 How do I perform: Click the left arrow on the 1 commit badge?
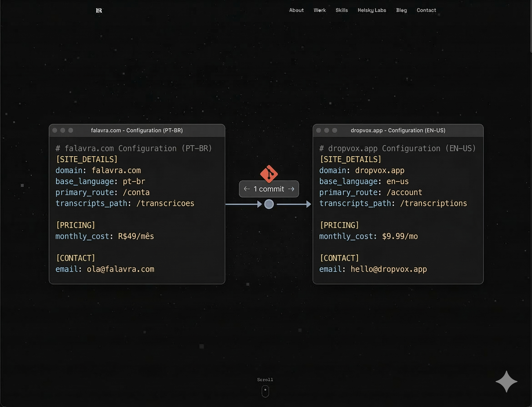247,189
